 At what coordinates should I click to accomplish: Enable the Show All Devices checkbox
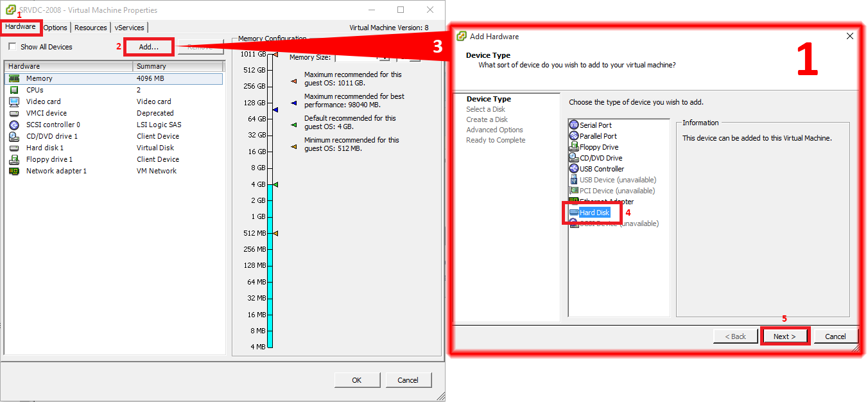[11, 46]
